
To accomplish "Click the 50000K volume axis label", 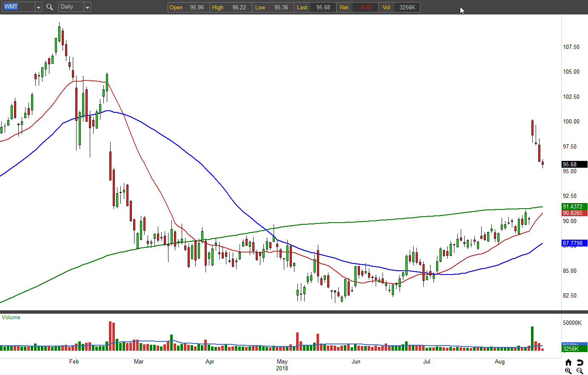I will click(572, 323).
